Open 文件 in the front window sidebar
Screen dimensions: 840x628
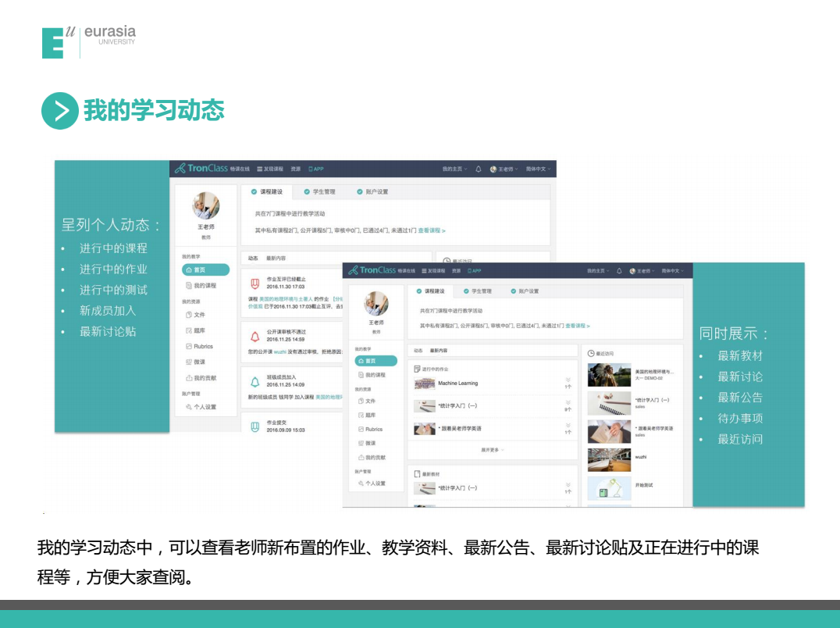coord(366,401)
